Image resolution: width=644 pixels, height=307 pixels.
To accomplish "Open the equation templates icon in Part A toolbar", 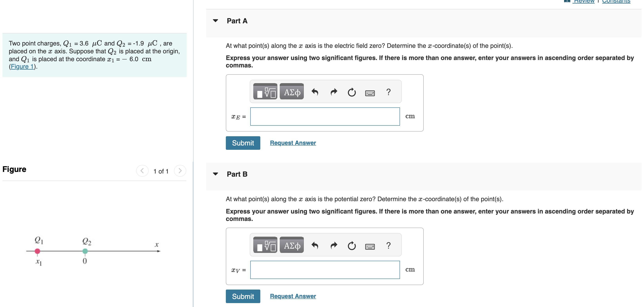I will coord(265,92).
